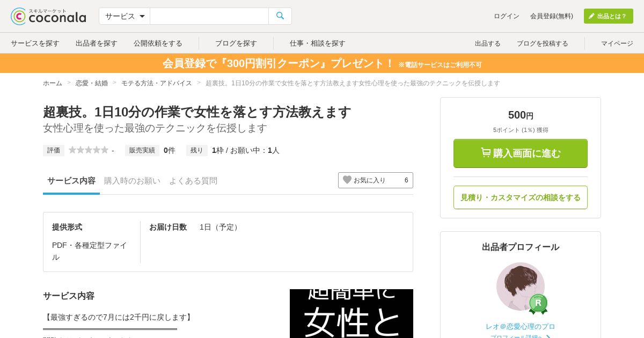Image resolution: width=644 pixels, height=338 pixels.
Task: Click 購入画面に進む button
Action: tap(521, 153)
